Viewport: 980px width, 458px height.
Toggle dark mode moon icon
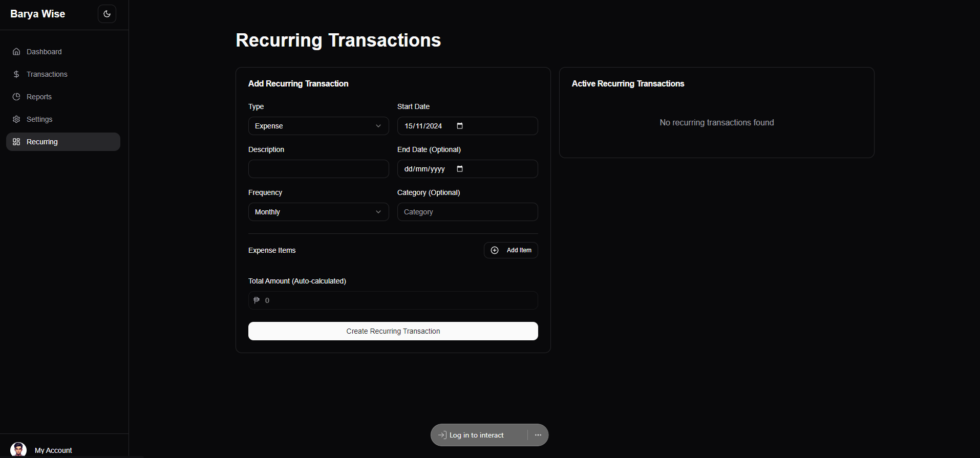(107, 14)
